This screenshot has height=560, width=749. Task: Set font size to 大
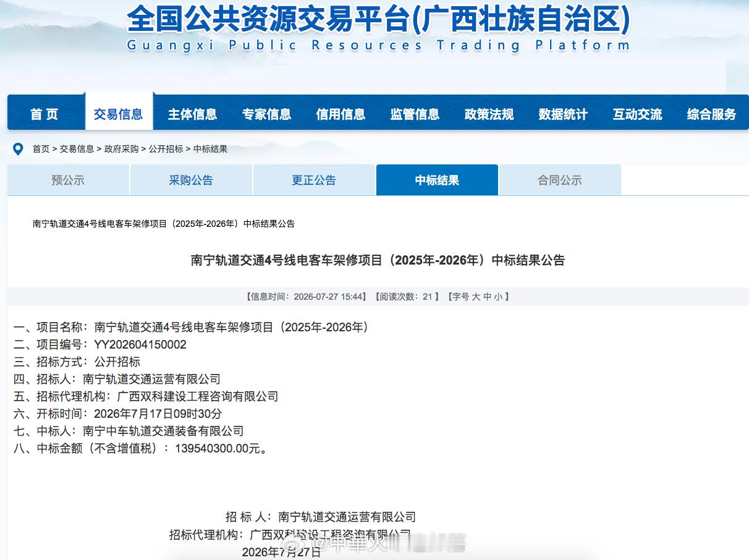click(x=476, y=297)
